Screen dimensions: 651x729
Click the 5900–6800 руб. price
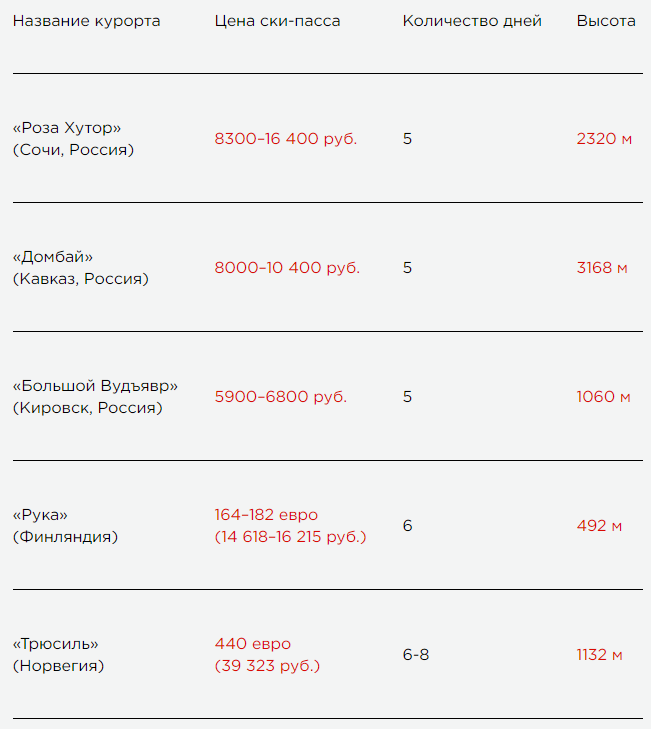(280, 397)
